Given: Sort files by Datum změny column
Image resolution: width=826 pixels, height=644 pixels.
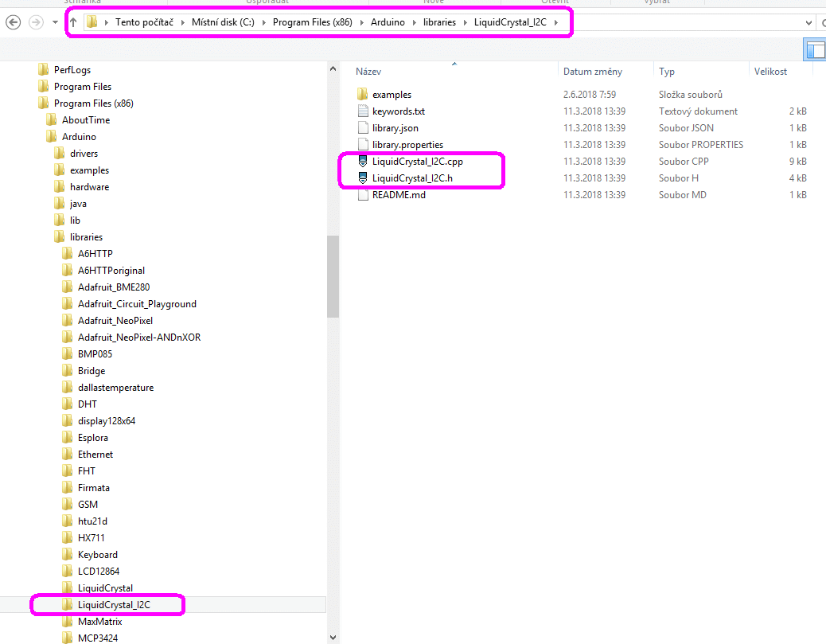Looking at the screenshot, I should [587, 72].
